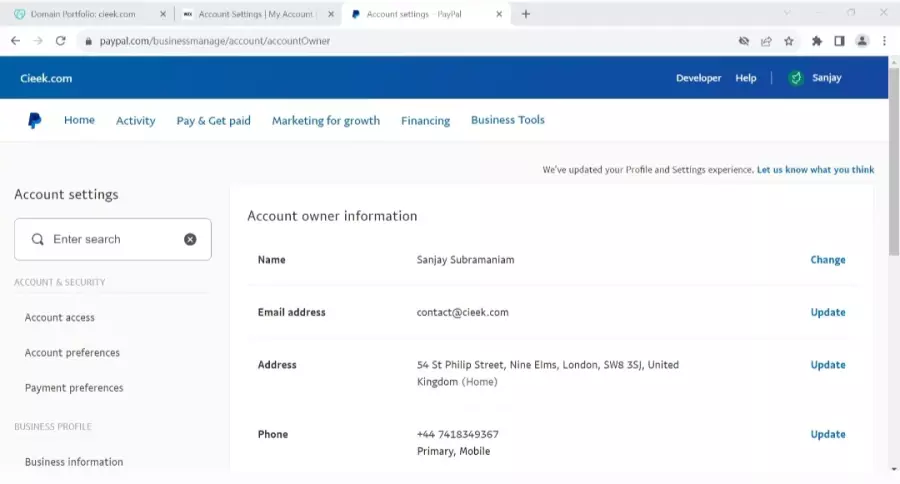Open the Business Tools menu
Screen dimensions: 900x484
(x=508, y=120)
